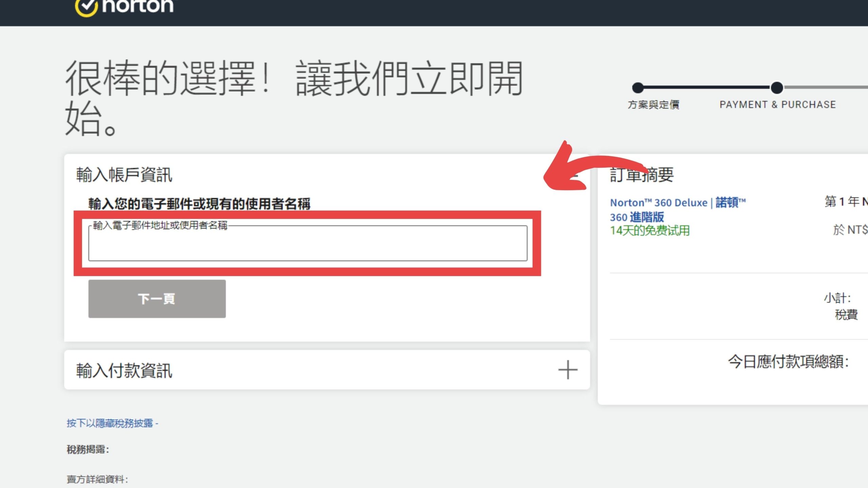Click the 小計 label in order summary

[x=837, y=298]
